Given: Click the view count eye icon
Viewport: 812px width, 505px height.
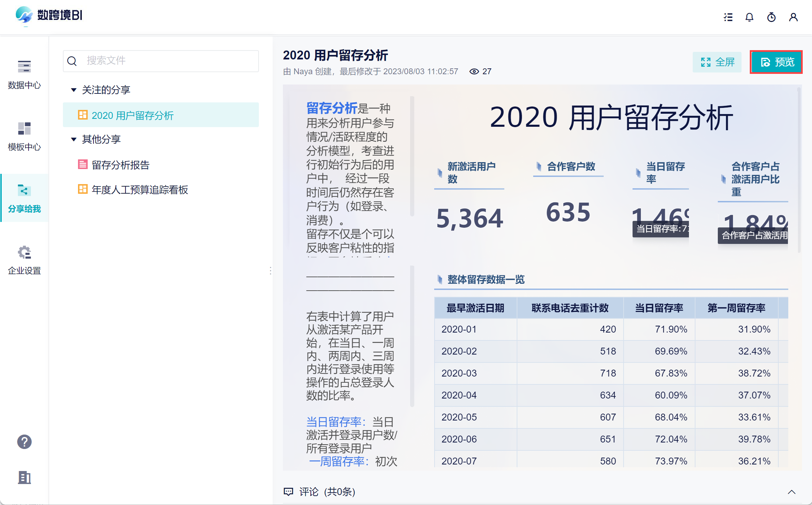Looking at the screenshot, I should point(474,71).
